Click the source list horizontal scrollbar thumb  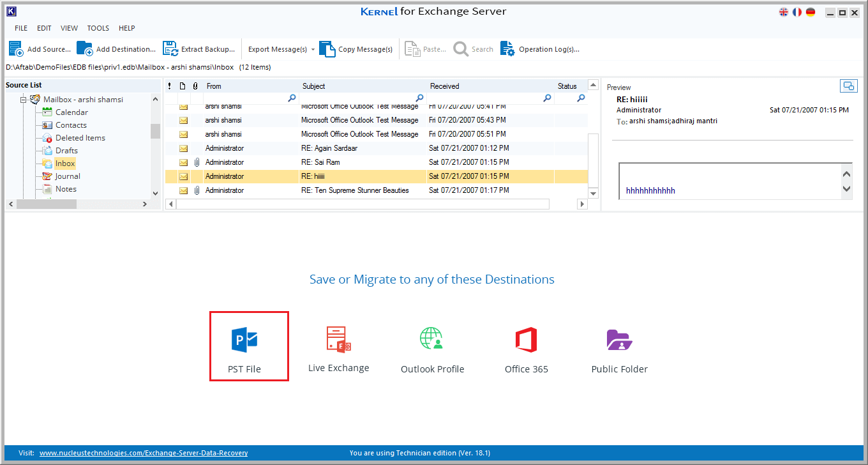pos(46,204)
